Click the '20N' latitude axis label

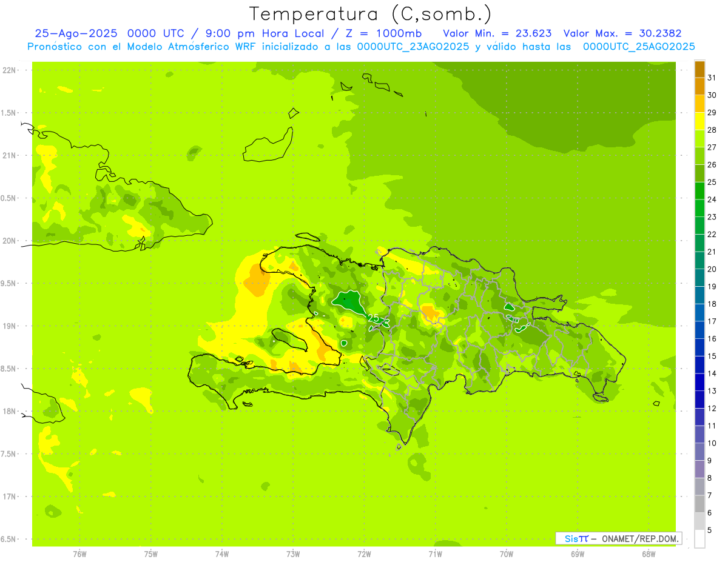tap(9, 241)
